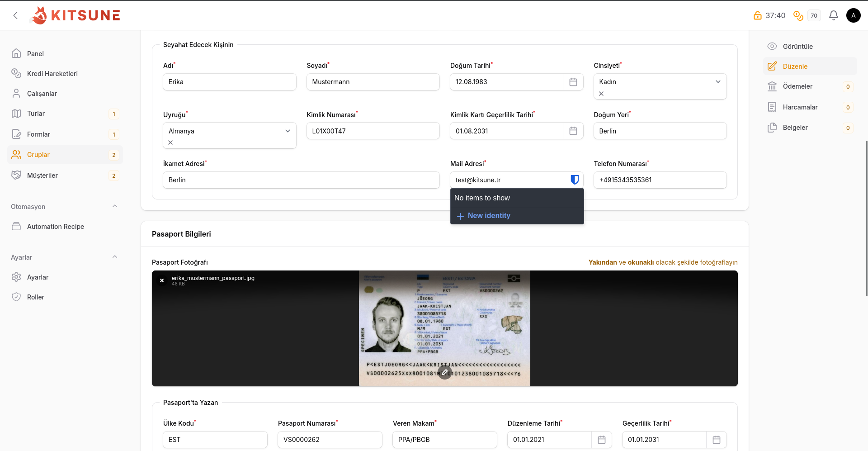Open the Belgeler tab
The width and height of the screenshot is (868, 451).
(810, 128)
